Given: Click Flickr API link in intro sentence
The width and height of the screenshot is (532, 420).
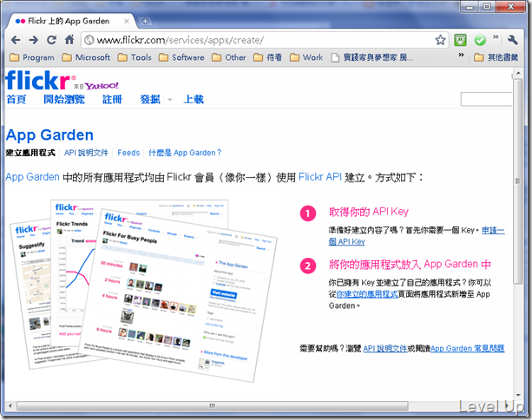Looking at the screenshot, I should click(x=320, y=177).
